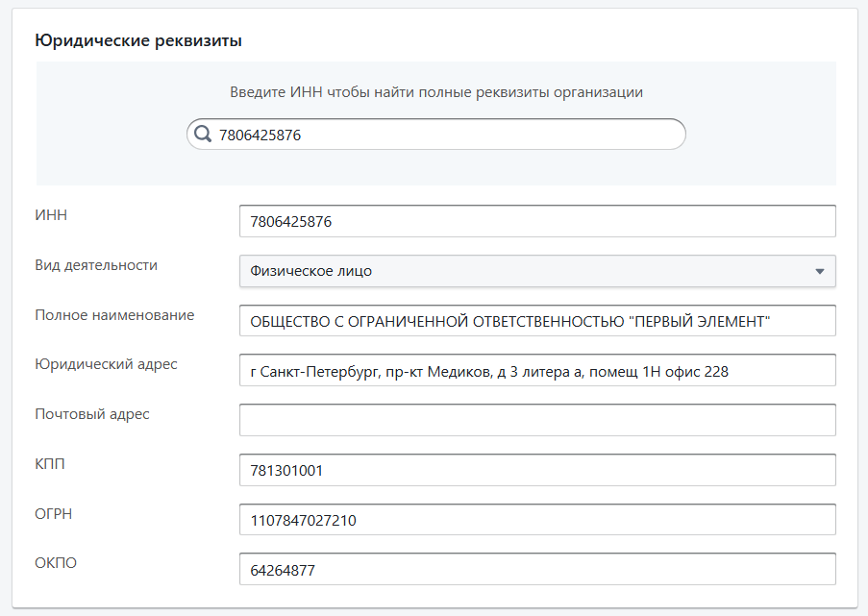Focus the КПП field containing 781301001
The width and height of the screenshot is (868, 616).
pos(536,470)
